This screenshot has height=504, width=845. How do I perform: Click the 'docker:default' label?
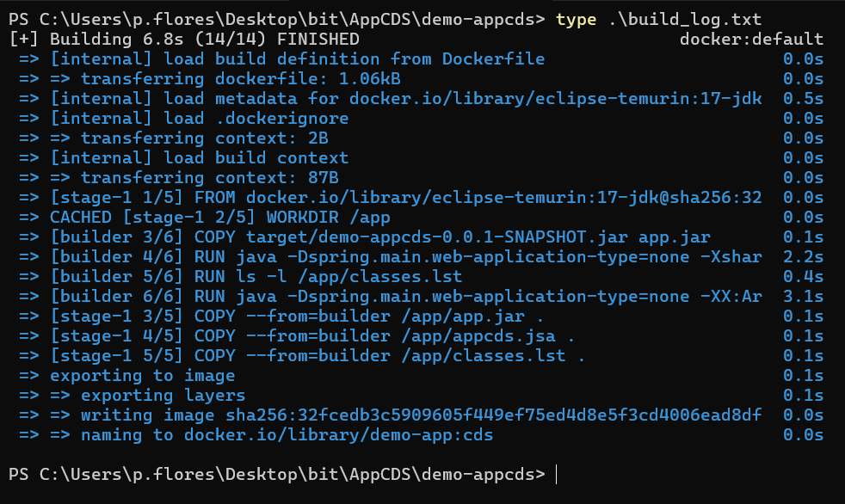point(750,40)
